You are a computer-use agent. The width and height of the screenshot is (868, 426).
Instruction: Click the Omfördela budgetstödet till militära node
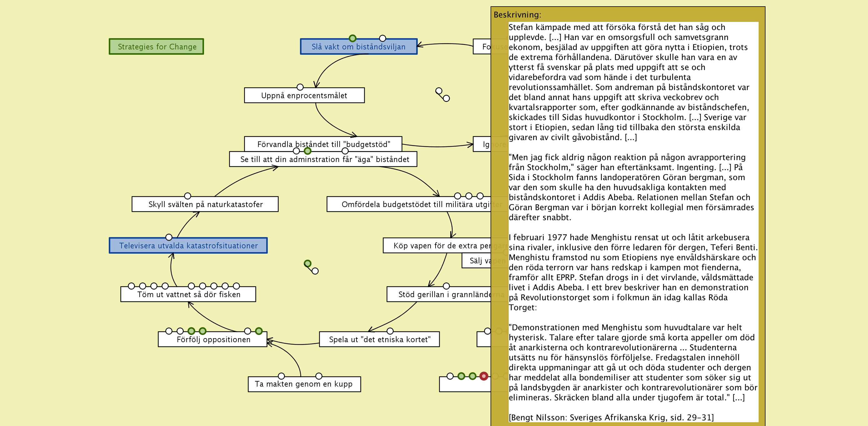(x=408, y=205)
